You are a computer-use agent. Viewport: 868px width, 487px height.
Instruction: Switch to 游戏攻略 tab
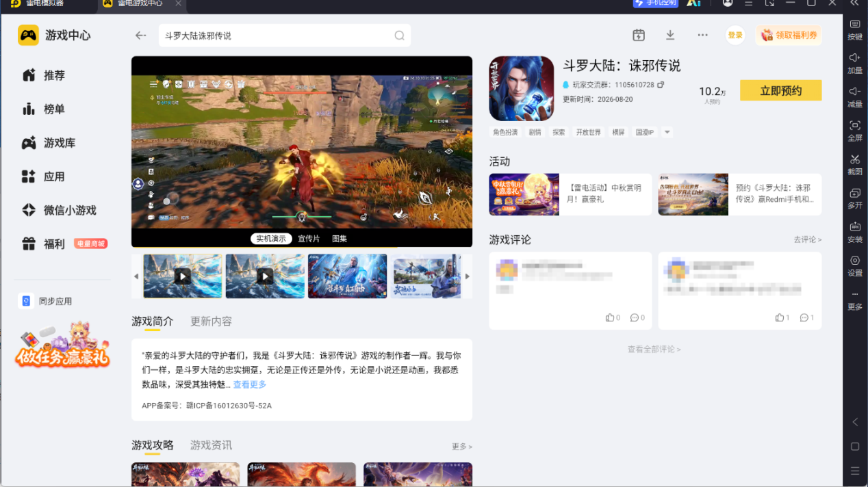[x=153, y=445]
